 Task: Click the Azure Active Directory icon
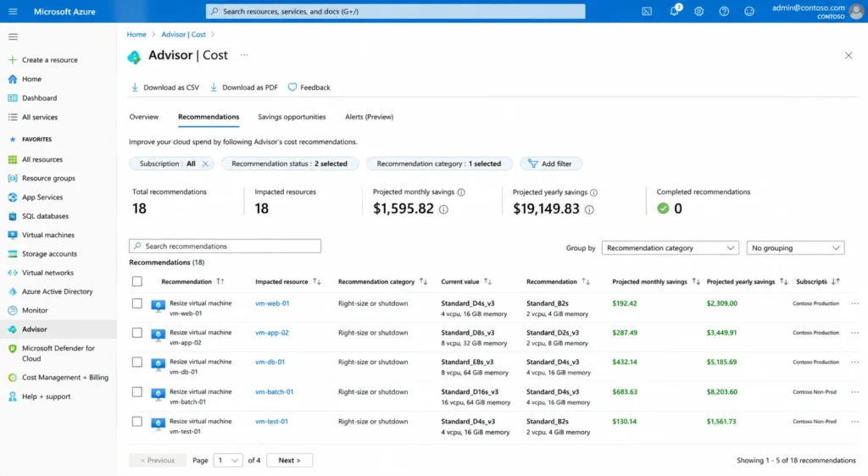coord(13,291)
